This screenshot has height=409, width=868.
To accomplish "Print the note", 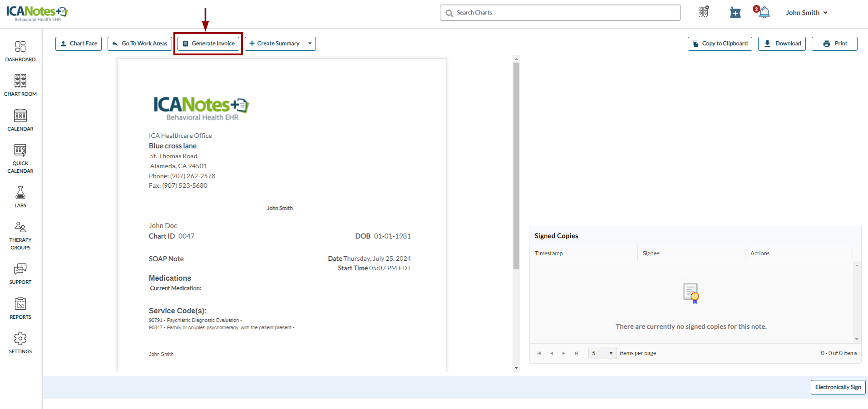I will [834, 44].
